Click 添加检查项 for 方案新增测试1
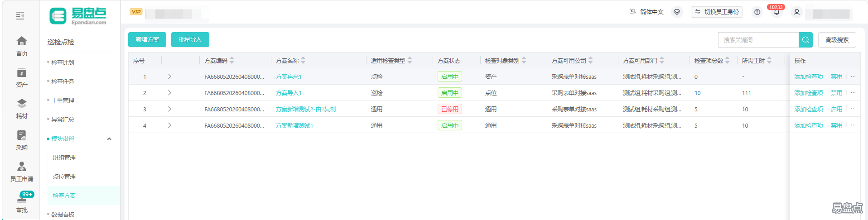The width and height of the screenshot is (868, 220). point(809,125)
